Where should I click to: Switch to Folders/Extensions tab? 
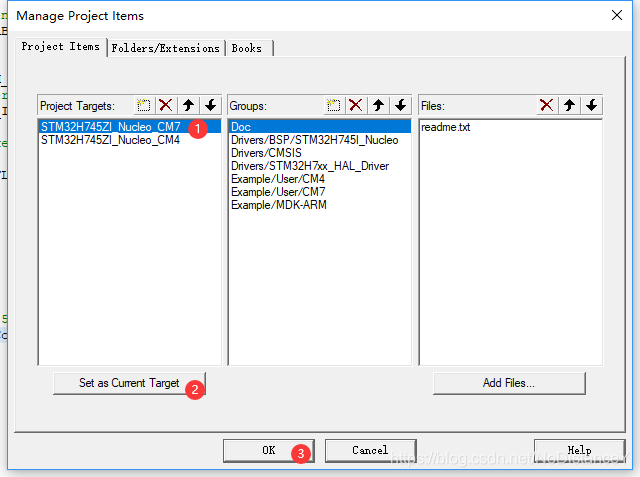click(x=166, y=48)
